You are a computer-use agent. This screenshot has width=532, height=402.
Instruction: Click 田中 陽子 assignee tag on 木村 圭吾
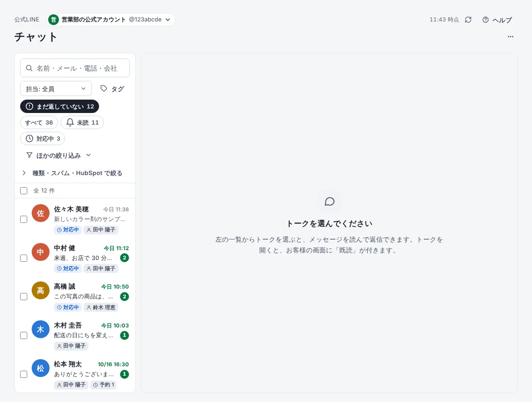point(71,346)
